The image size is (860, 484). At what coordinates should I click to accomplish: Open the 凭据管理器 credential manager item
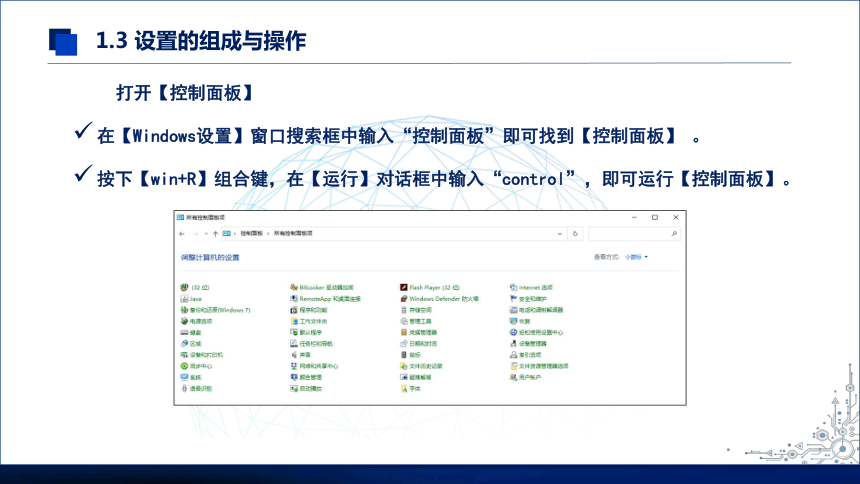tap(418, 333)
